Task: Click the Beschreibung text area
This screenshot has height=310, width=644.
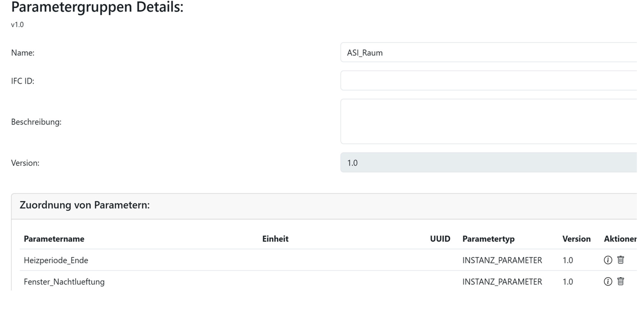Action: point(488,122)
